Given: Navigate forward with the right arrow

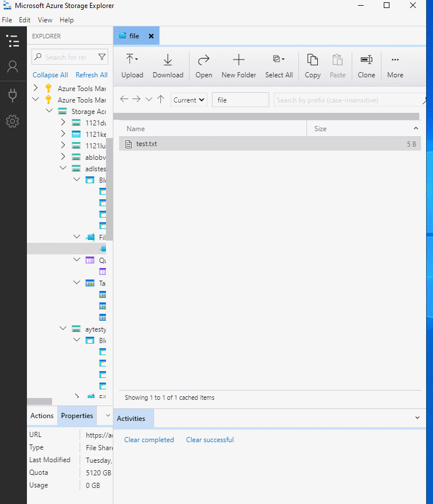Looking at the screenshot, I should (x=136, y=99).
